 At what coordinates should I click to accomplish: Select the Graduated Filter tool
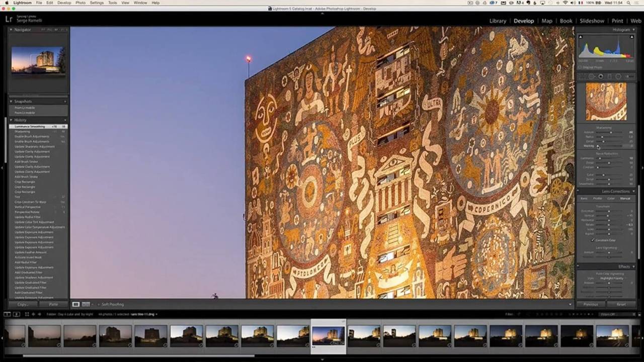click(x=609, y=76)
